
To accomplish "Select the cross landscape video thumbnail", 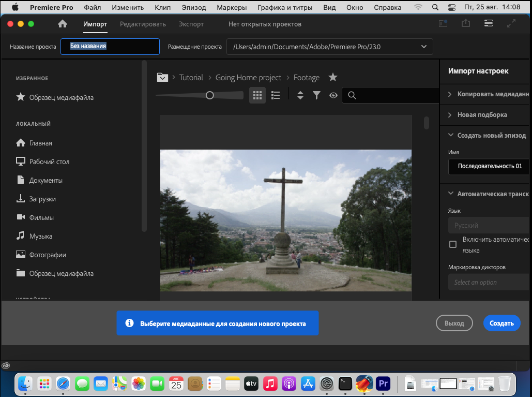I will coord(285,220).
